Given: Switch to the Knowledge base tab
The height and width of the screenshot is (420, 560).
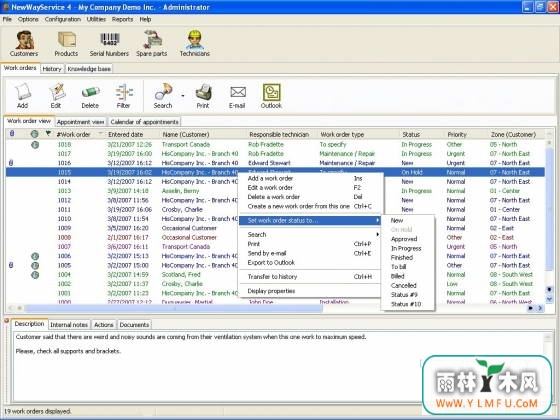Looking at the screenshot, I should coord(89,69).
